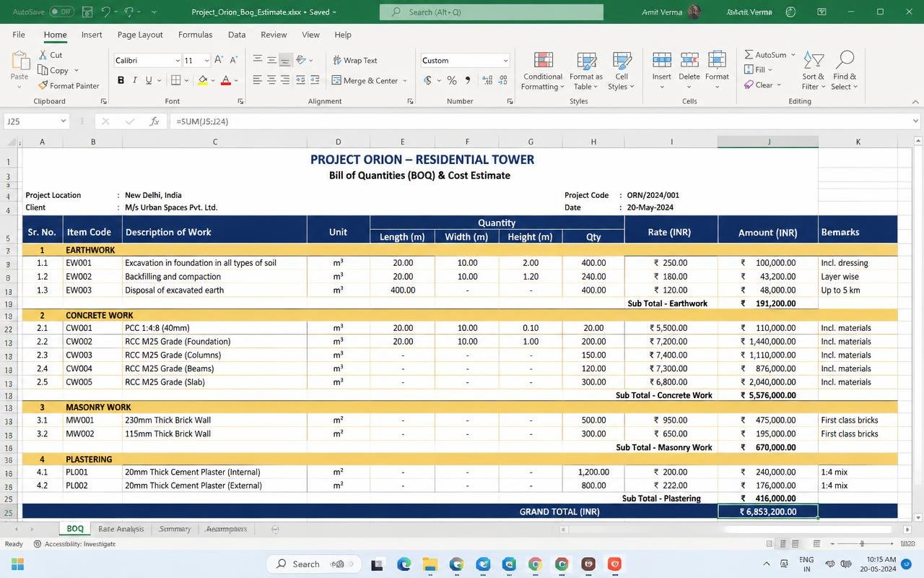Screen dimensions: 924x578
Task: Open the font size dropdown
Action: [x=206, y=61]
